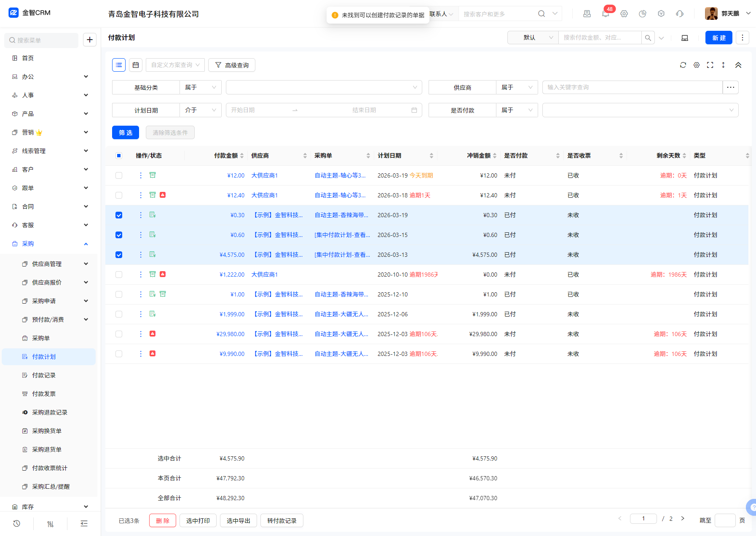The image size is (756, 536).
Task: Open the 自定义方案查询 dropdown
Action: (175, 65)
